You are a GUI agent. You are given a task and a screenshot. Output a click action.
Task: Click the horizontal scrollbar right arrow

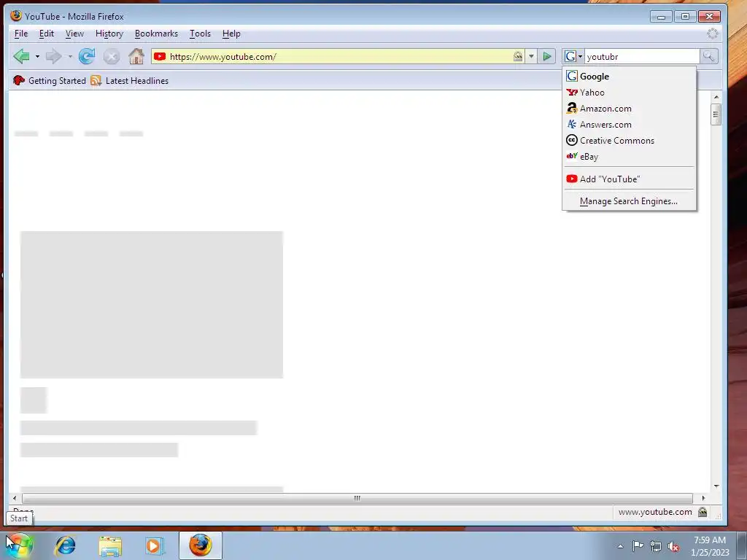point(703,498)
